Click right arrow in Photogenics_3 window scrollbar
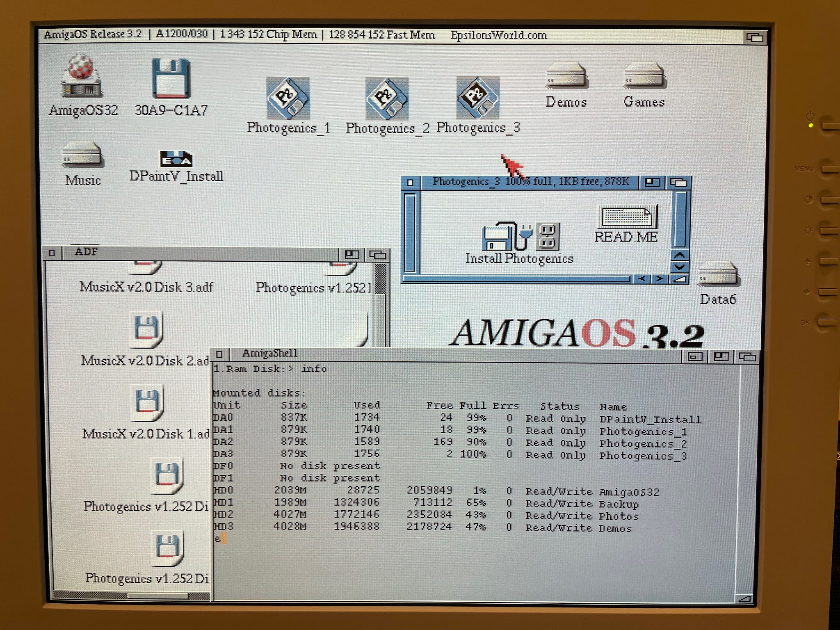Viewport: 840px width, 630px height. coord(660,279)
